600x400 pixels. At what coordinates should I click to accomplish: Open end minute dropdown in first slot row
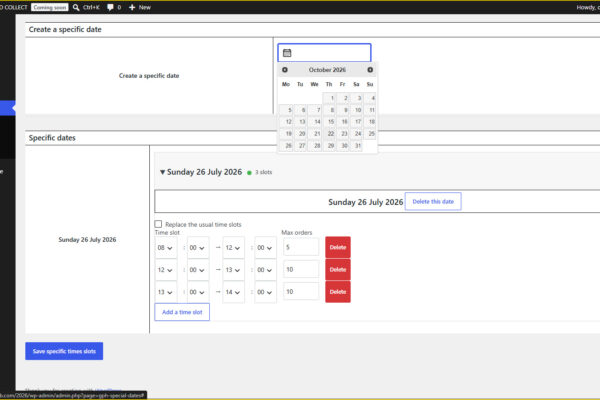pos(265,248)
